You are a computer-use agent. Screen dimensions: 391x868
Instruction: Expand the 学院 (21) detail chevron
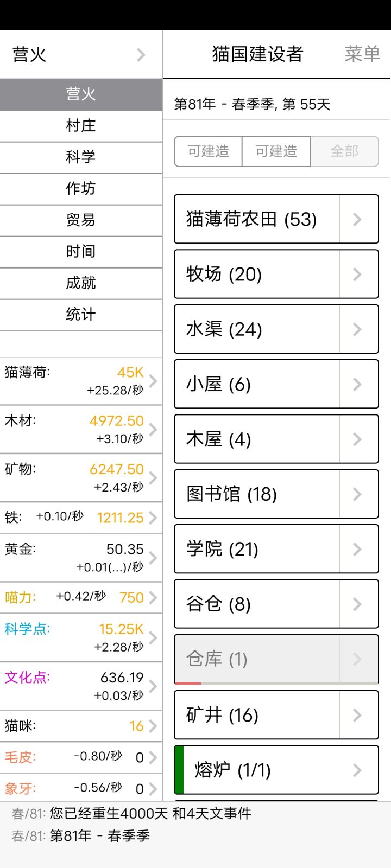tap(357, 549)
